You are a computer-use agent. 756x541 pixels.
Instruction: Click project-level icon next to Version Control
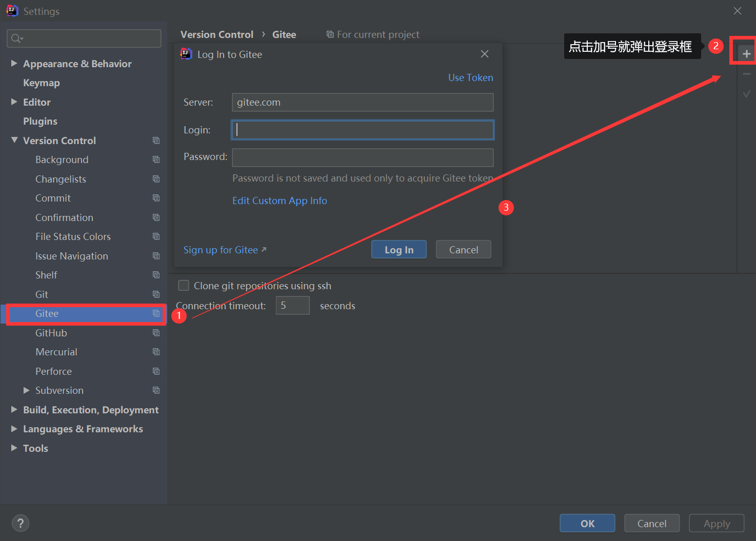tap(156, 141)
